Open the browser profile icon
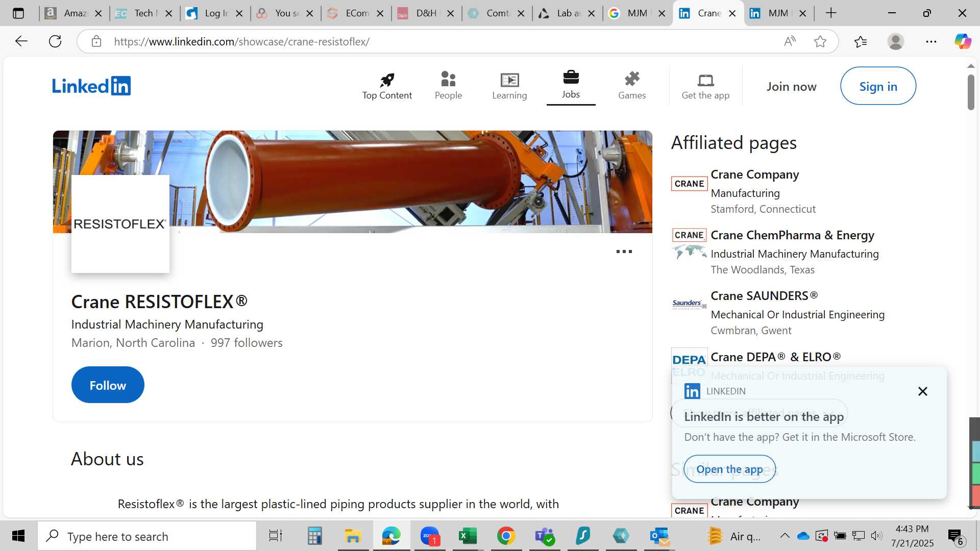This screenshot has width=980, height=551. pyautogui.click(x=896, y=41)
